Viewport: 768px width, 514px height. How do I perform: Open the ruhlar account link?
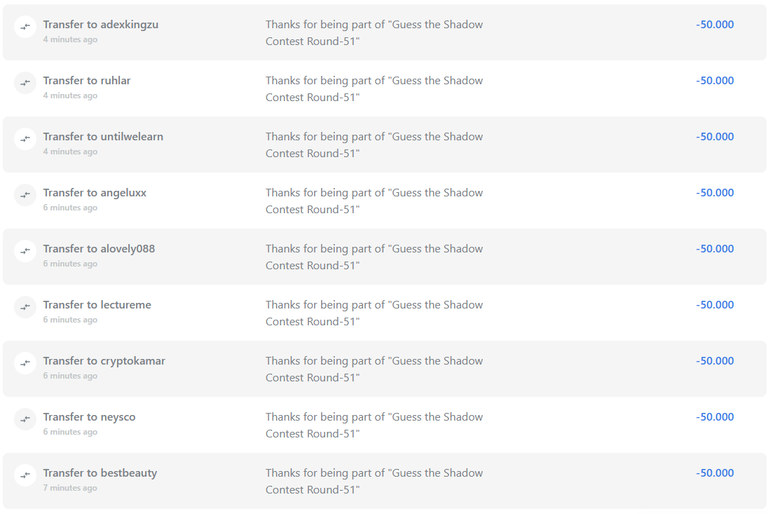point(116,80)
